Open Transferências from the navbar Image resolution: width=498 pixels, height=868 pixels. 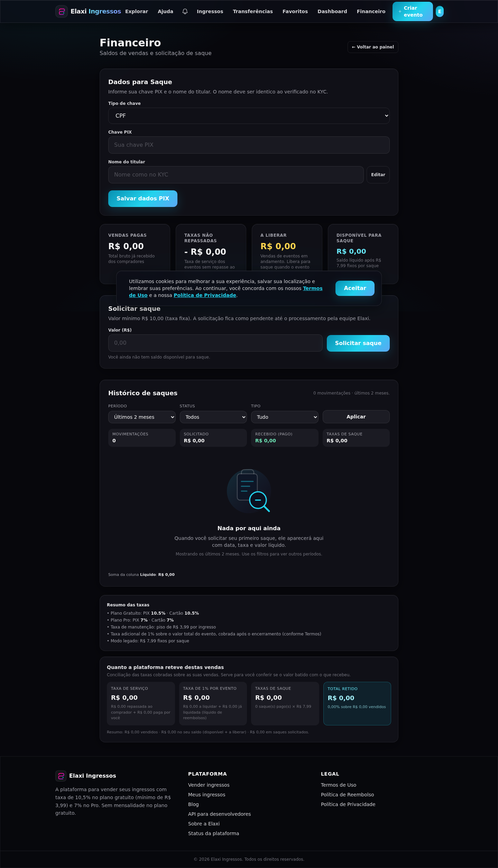click(x=253, y=11)
